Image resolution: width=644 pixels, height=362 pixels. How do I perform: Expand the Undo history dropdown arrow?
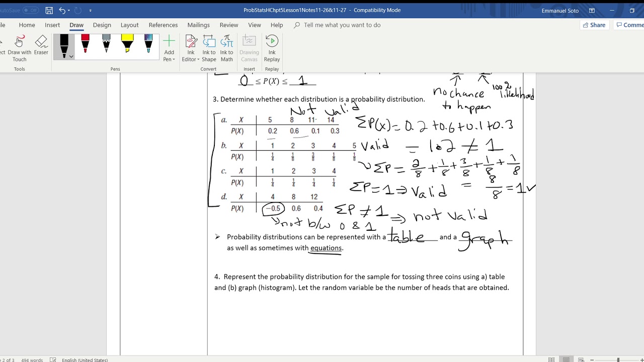(69, 10)
